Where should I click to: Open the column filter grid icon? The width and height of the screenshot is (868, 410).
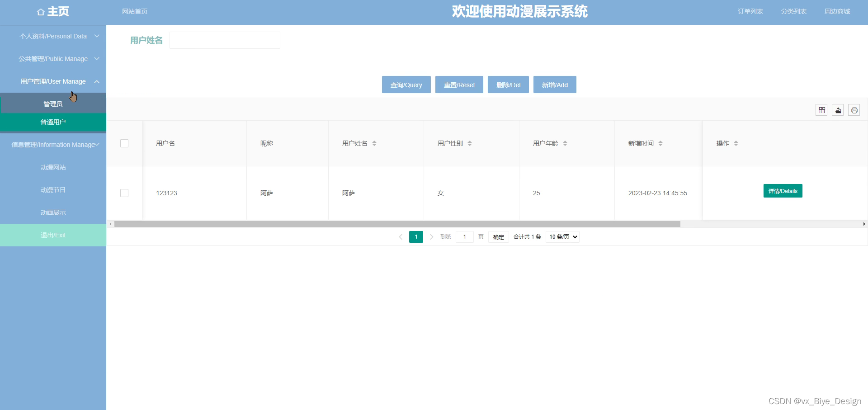tap(822, 110)
